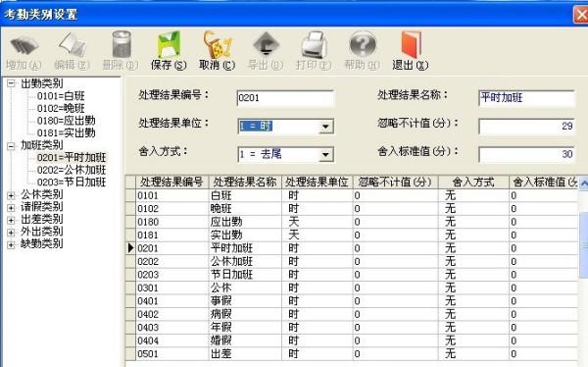Viewport: 588px width, 367px height.
Task: Click the 退出 (Exit) red book icon
Action: click(411, 44)
